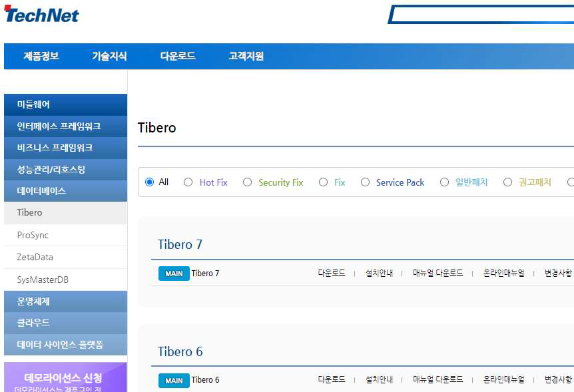
Task: Open 온라인매뉴얼 in Tibero 6 row
Action: coord(503,379)
